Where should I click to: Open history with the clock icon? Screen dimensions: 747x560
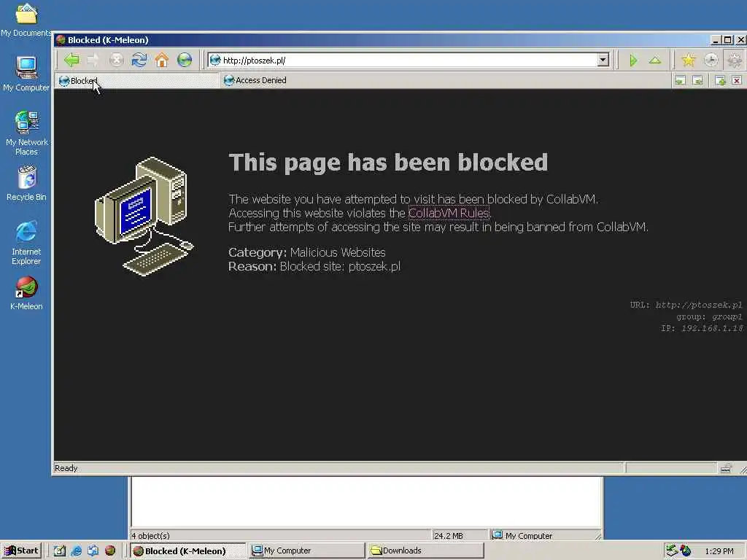click(711, 60)
